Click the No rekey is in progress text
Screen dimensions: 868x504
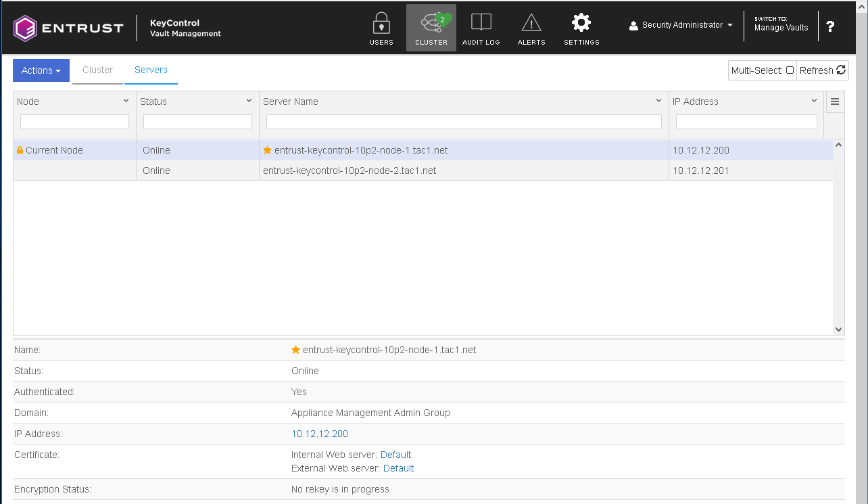[340, 489]
